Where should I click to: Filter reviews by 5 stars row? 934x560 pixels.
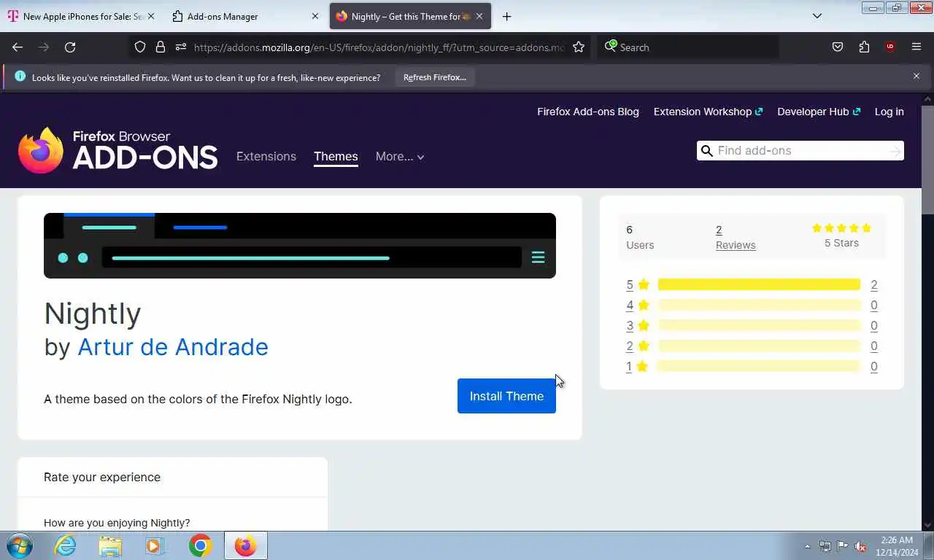pos(752,284)
